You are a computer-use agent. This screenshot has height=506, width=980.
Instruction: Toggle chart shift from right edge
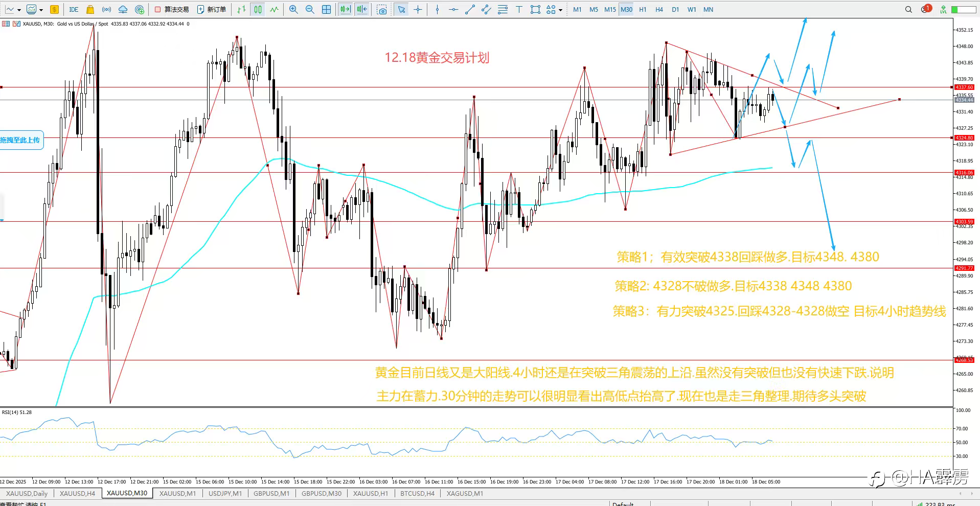(x=362, y=9)
